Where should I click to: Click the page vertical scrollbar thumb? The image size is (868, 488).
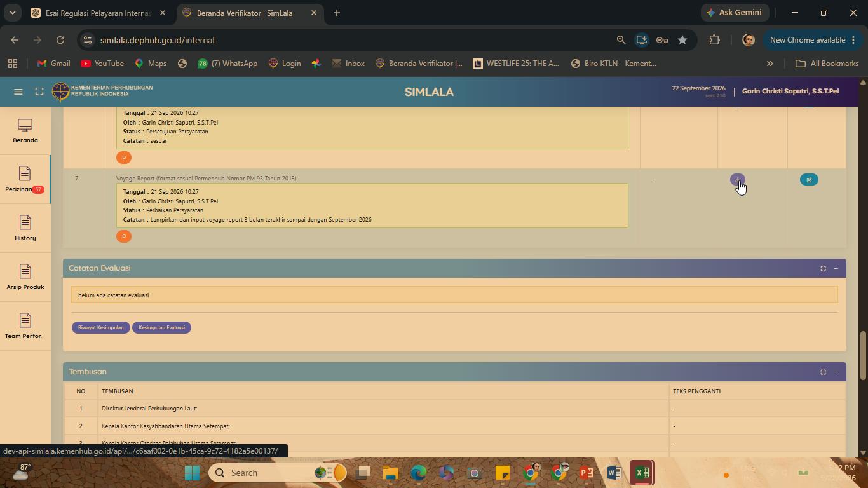tap(863, 355)
